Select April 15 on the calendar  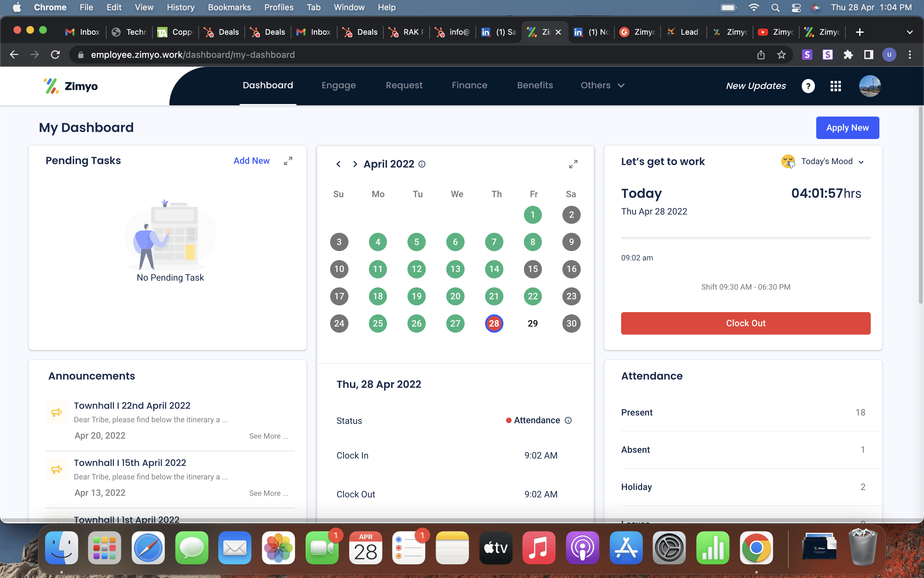pyautogui.click(x=533, y=269)
